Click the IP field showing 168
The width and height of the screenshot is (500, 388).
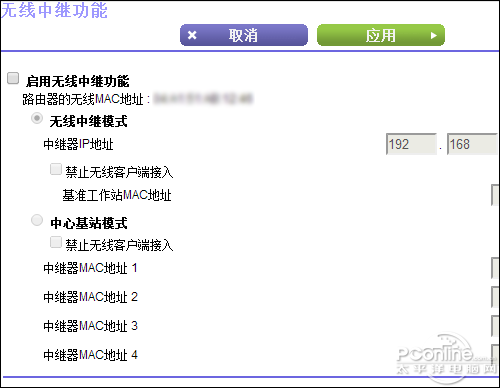(472, 144)
